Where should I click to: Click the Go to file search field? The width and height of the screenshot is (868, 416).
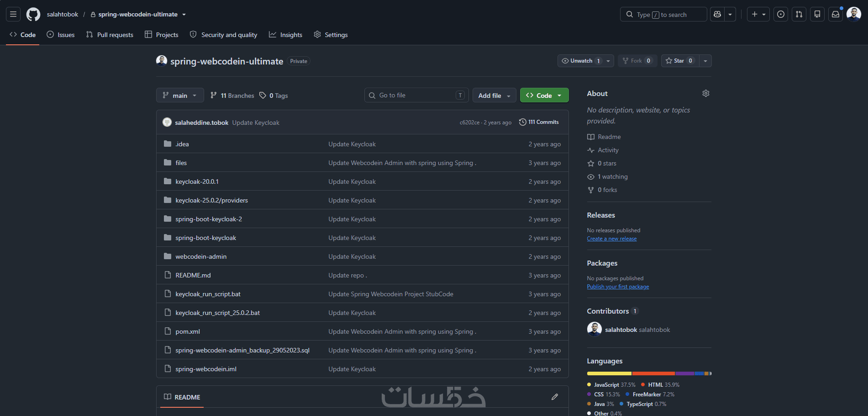pyautogui.click(x=416, y=95)
